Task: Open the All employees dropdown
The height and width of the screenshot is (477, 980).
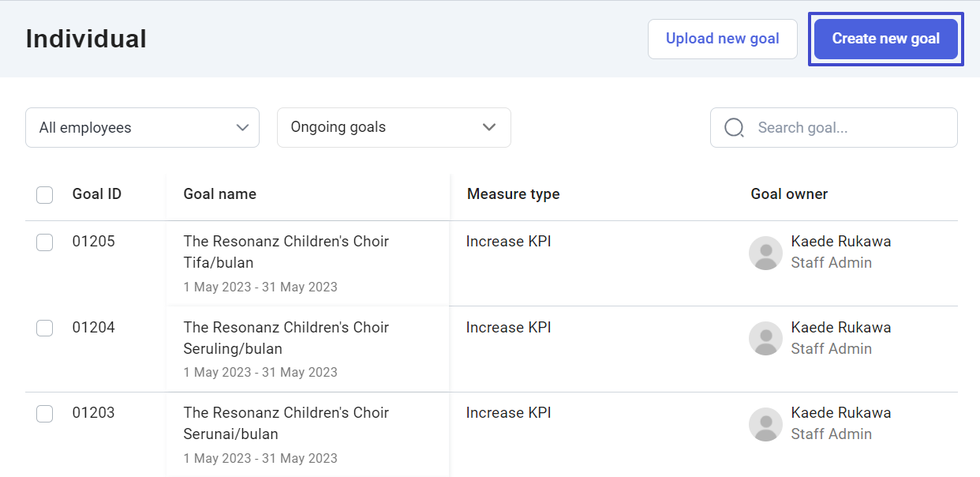Action: [142, 127]
